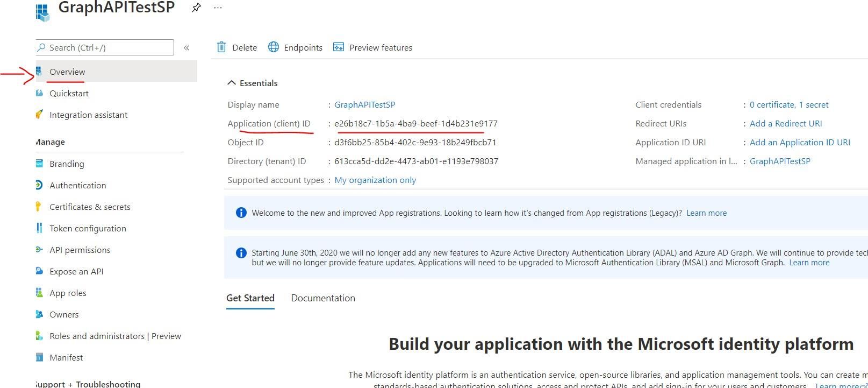Click the Client credentials label
The height and width of the screenshot is (388, 868).
[668, 104]
